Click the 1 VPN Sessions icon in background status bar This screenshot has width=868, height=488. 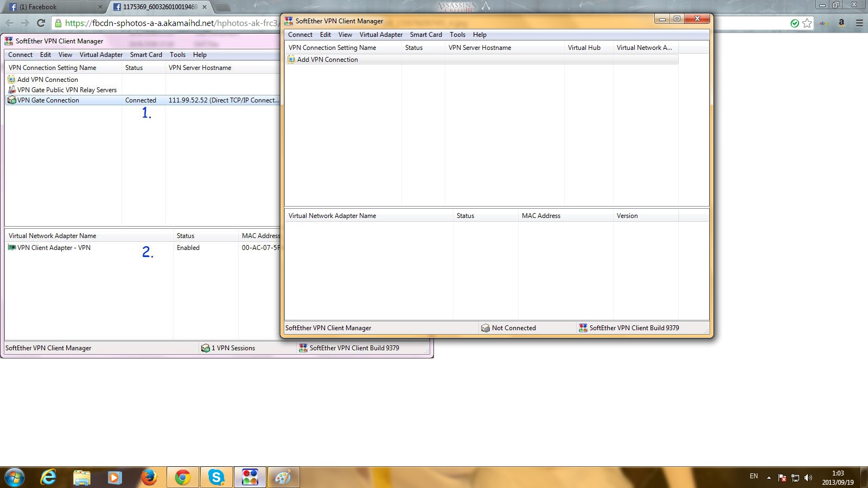(205, 348)
